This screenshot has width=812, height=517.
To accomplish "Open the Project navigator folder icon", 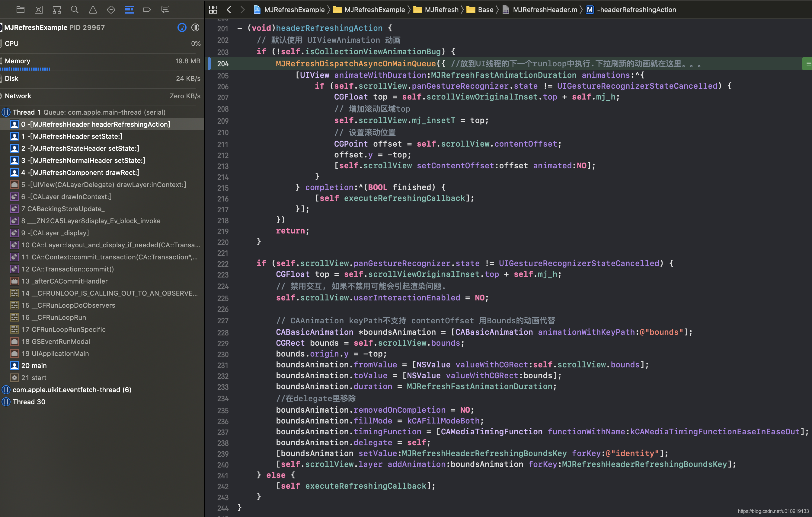I will tap(21, 9).
